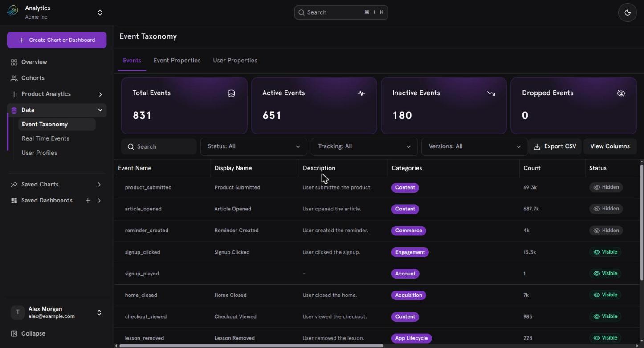Toggle Hidden status for reminder_created
Image resolution: width=644 pixels, height=348 pixels.
(x=606, y=231)
